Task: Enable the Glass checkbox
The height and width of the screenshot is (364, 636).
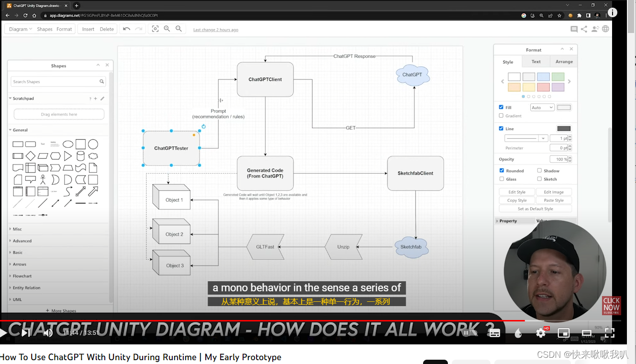Action: pos(502,179)
